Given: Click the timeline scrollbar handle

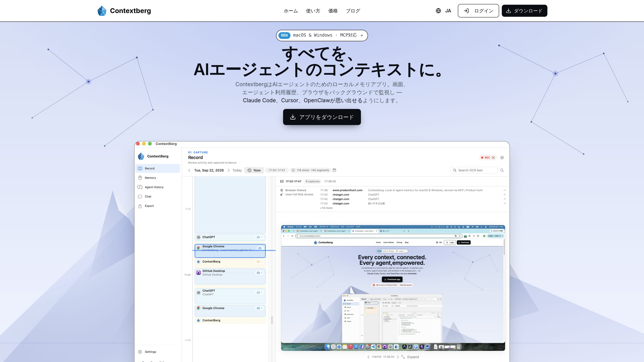Looking at the screenshot, I should (272, 320).
